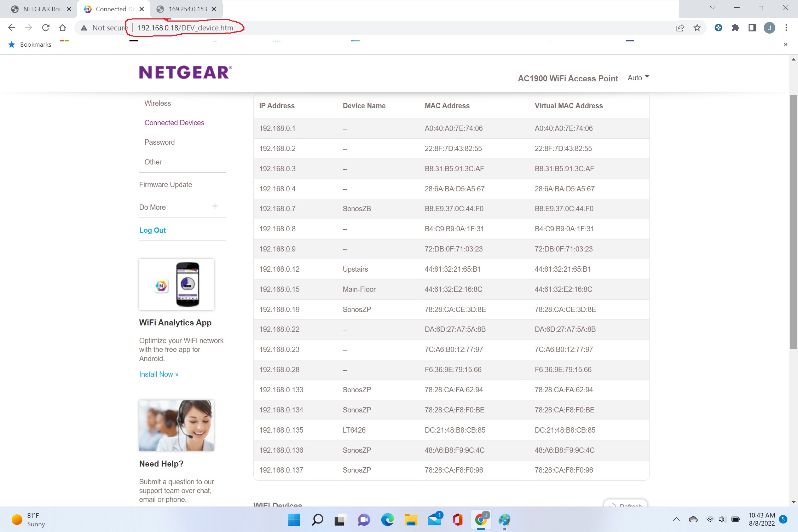Click the Log Out link

point(152,230)
